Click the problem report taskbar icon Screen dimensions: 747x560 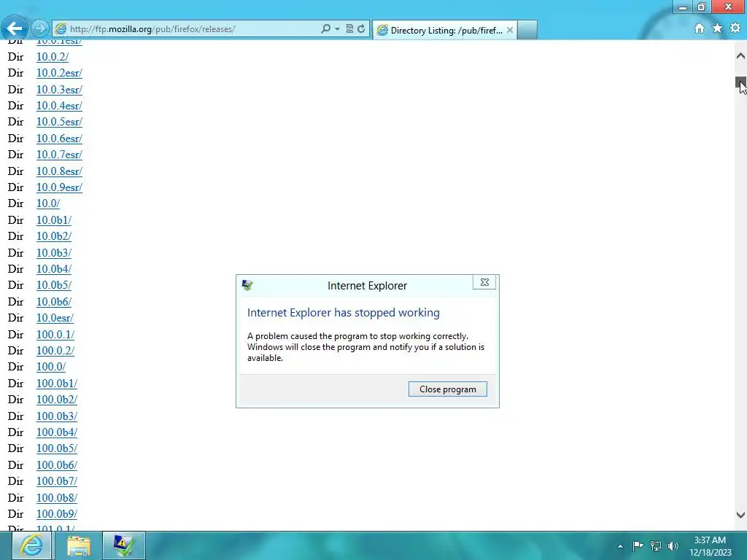[124, 545]
